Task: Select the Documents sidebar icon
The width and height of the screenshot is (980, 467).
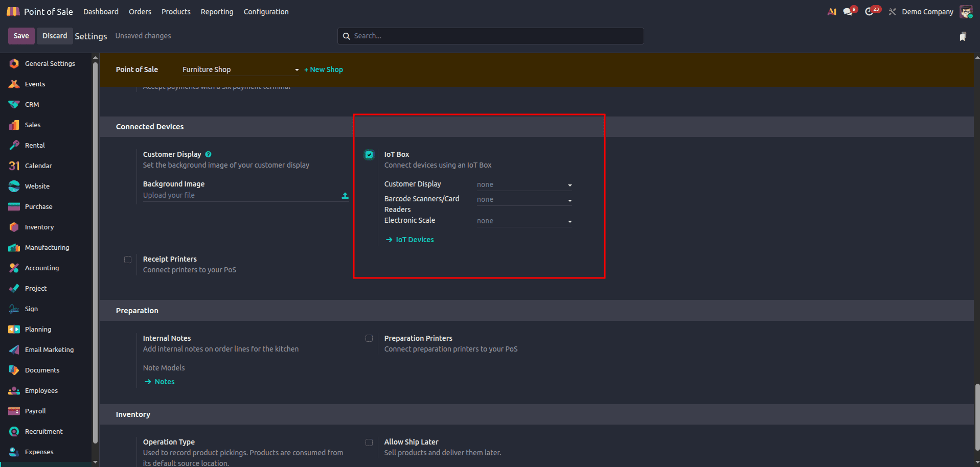Action: click(x=14, y=370)
